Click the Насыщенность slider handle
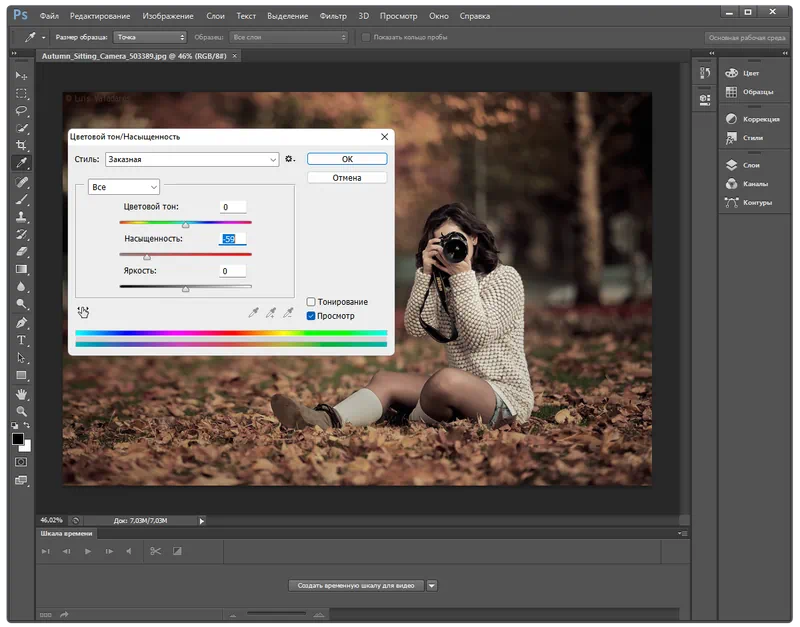Image resolution: width=800 pixels, height=627 pixels. click(147, 257)
